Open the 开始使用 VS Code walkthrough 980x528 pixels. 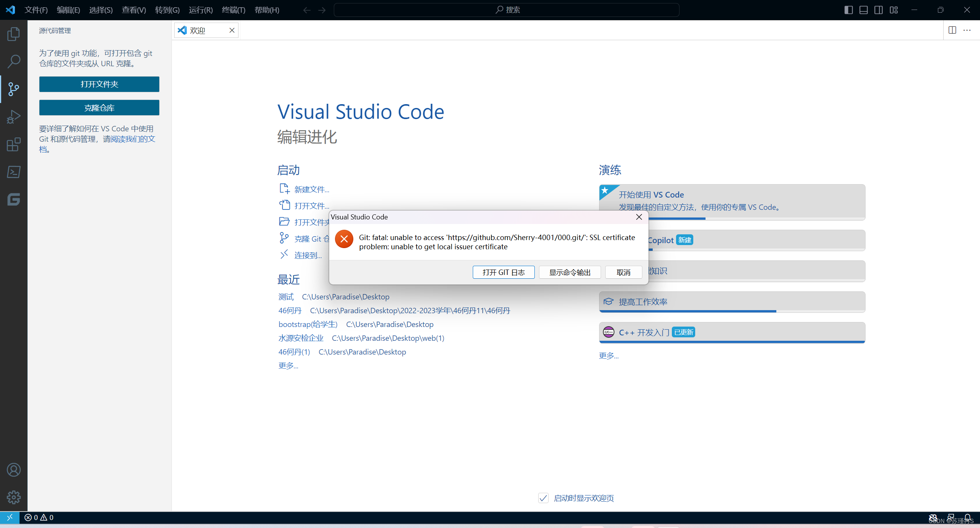tap(732, 202)
